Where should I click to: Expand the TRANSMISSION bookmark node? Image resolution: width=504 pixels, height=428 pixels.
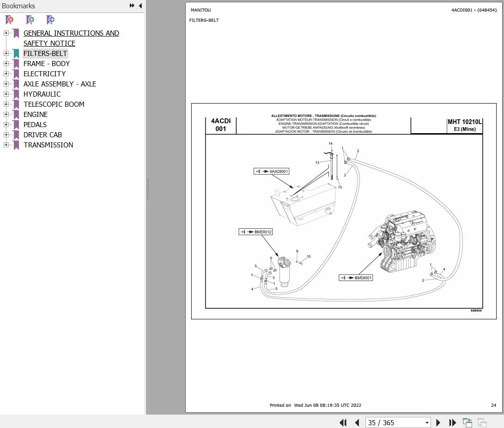pos(6,145)
